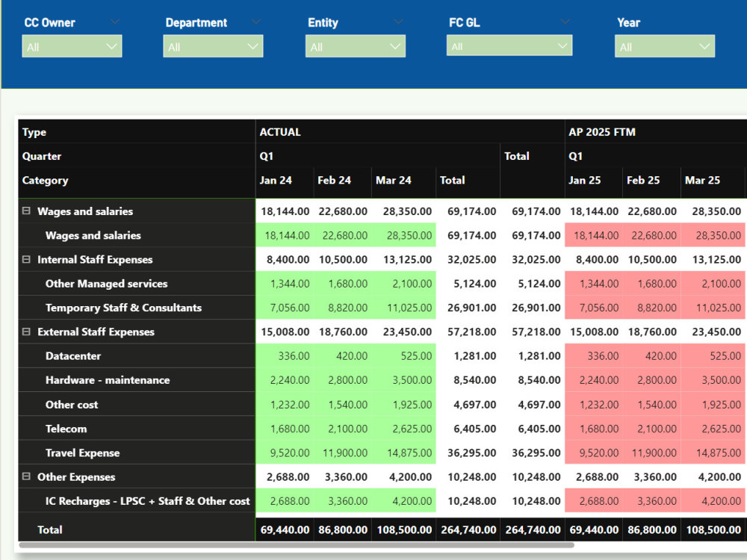Click the AP 2025 FTM header
This screenshot has height=560, width=747.
(x=601, y=132)
